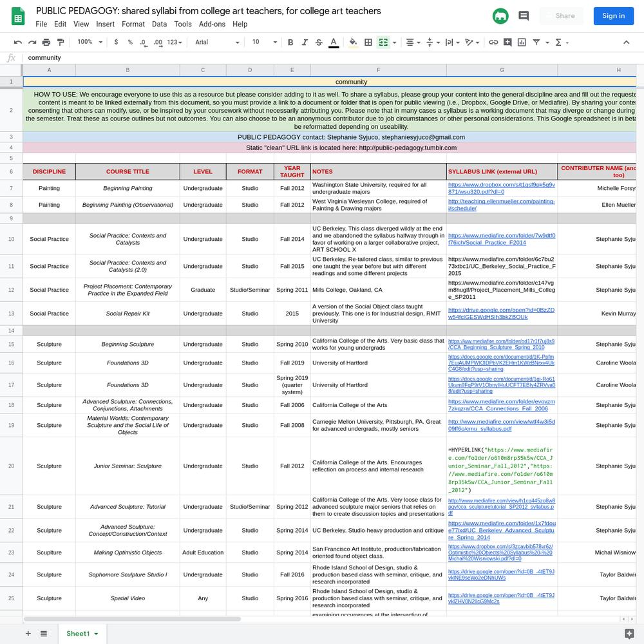
Task: Open the Insert menu
Action: (x=105, y=24)
